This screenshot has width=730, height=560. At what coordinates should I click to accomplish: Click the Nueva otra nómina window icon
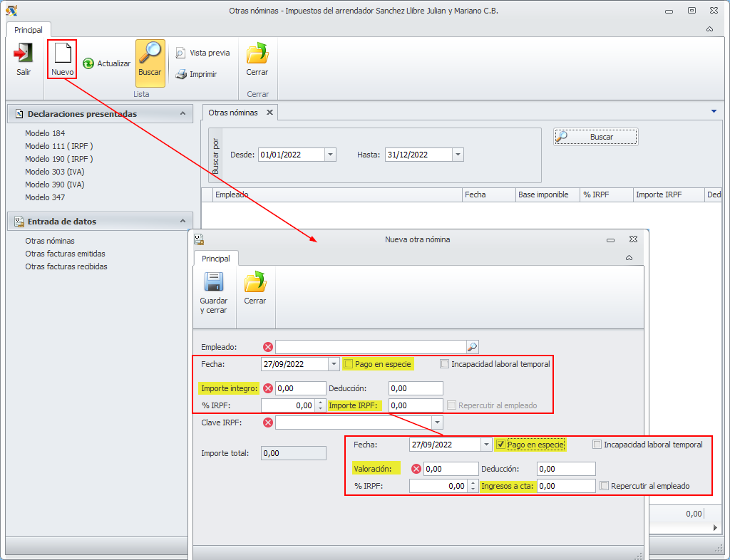click(200, 239)
